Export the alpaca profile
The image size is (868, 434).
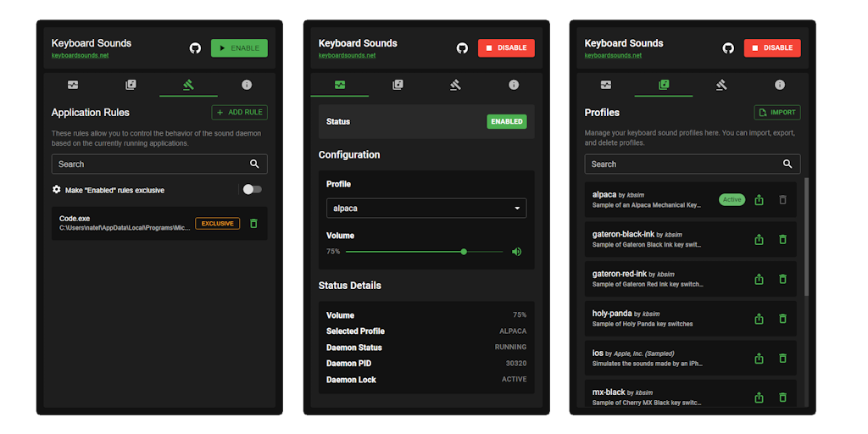point(759,200)
